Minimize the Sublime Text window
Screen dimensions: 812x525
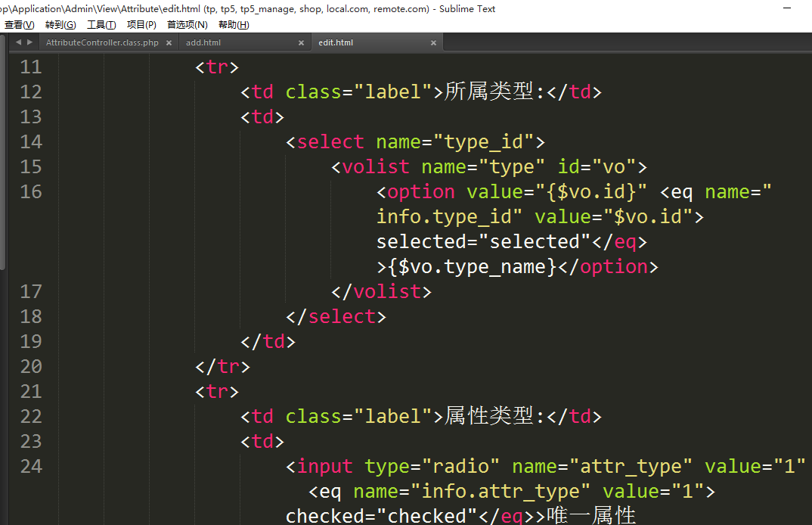(x=789, y=8)
